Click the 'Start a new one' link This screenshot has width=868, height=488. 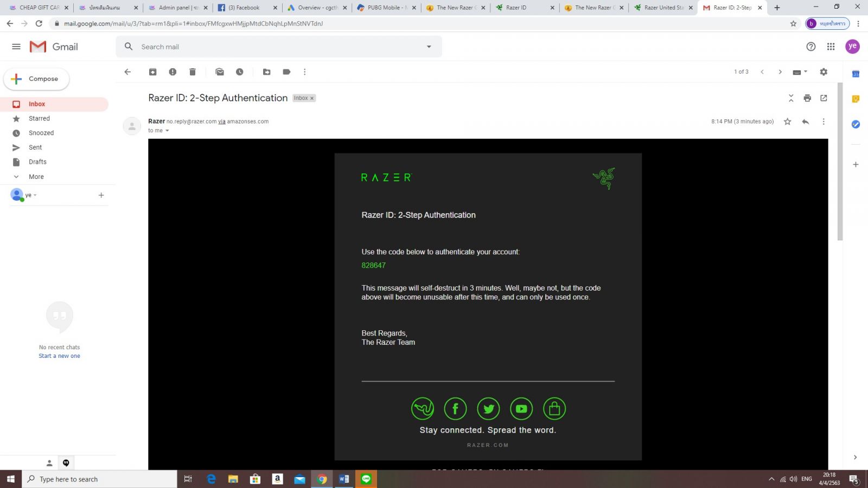point(59,356)
